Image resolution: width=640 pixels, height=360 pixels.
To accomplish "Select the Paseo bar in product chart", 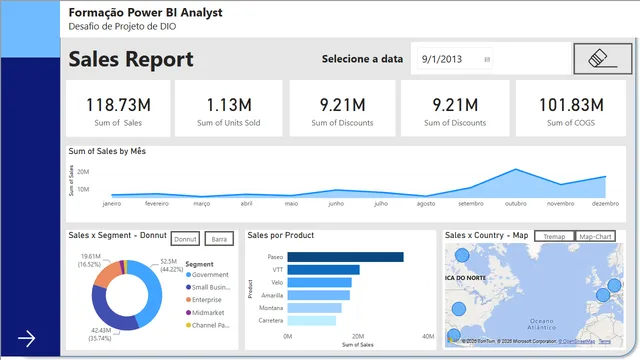I will tap(345, 257).
